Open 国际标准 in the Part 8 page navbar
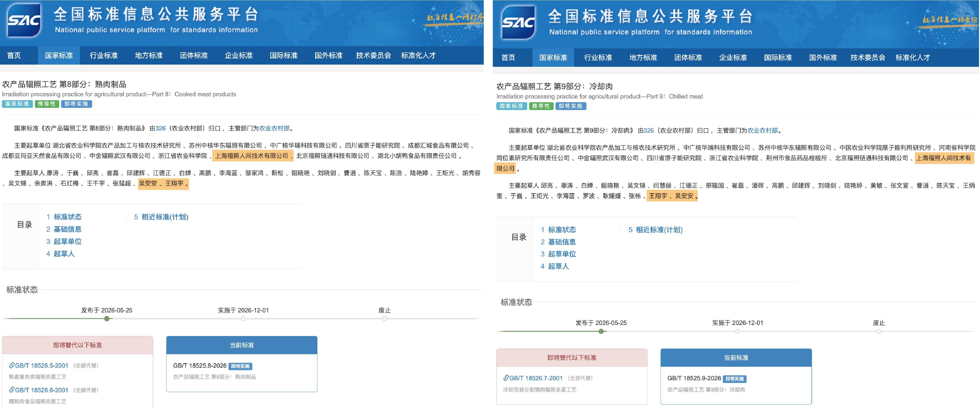Viewport: 980px width, 408px height. point(284,56)
